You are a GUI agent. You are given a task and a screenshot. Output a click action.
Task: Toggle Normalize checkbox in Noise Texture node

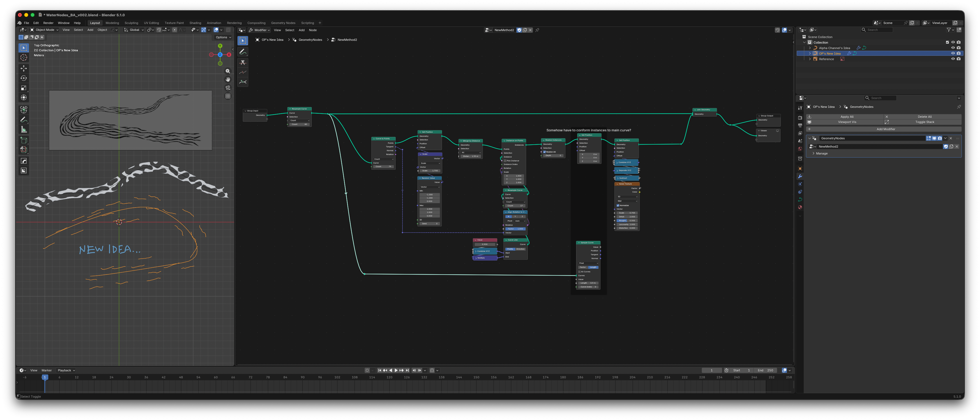click(618, 205)
